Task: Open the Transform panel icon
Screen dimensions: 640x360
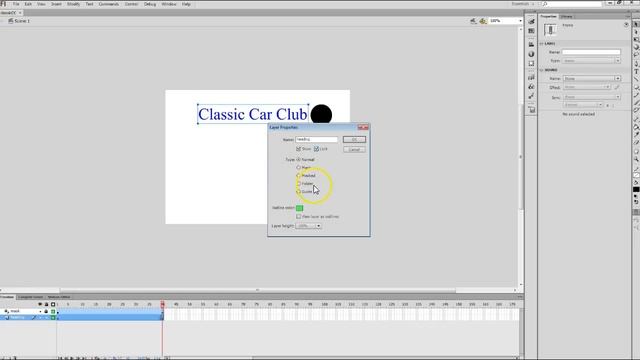Action: pyautogui.click(x=531, y=64)
